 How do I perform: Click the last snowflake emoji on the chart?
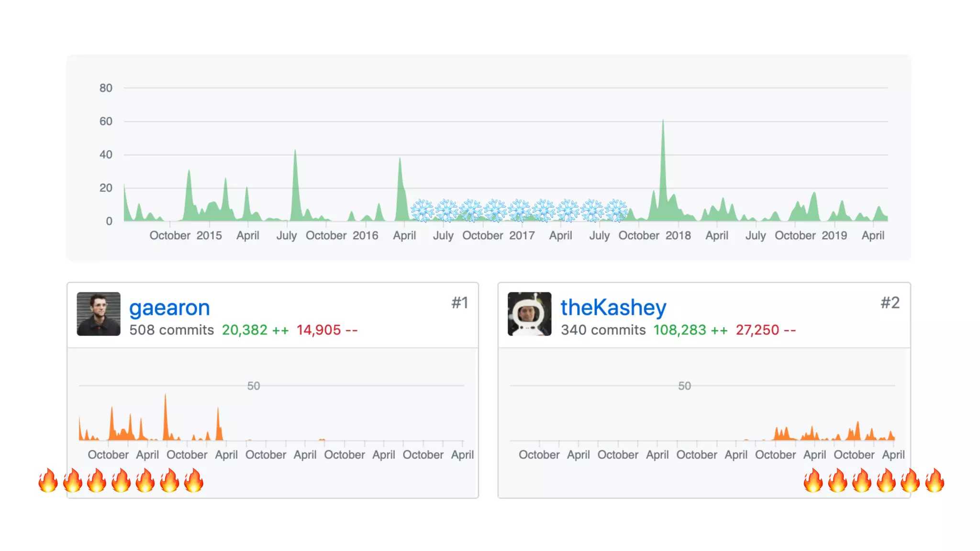(616, 210)
